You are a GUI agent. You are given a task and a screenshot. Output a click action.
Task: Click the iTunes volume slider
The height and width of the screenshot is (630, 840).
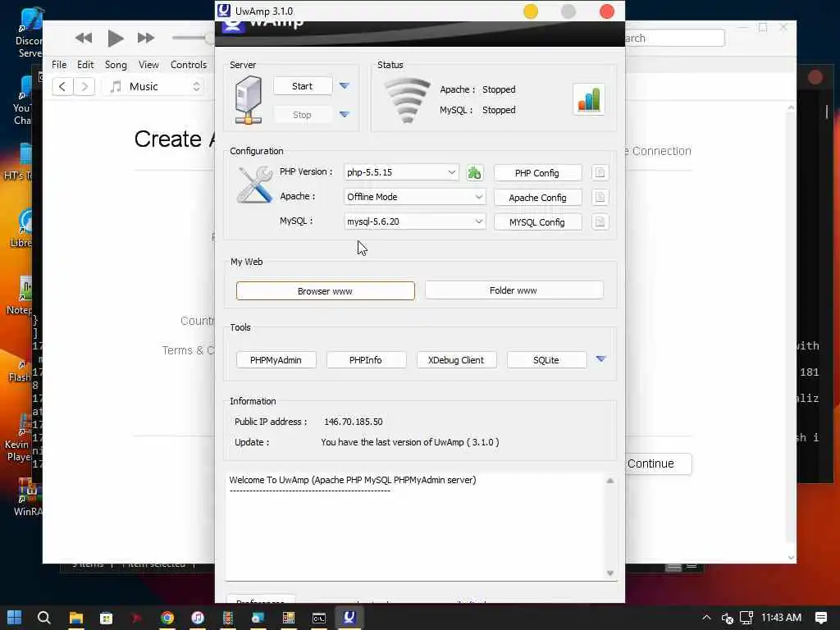pyautogui.click(x=193, y=38)
